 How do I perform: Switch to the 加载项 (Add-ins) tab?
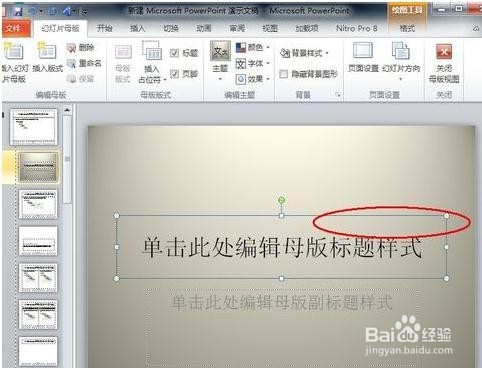[x=307, y=29]
